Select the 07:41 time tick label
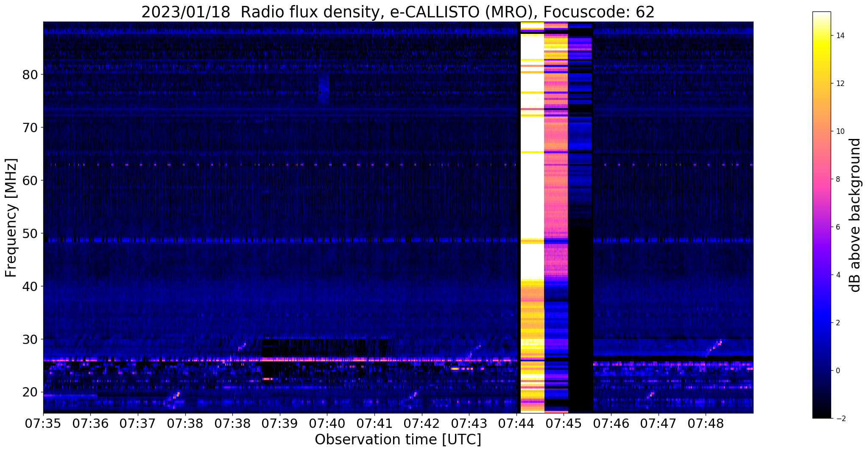This screenshot has width=868, height=452. click(374, 424)
